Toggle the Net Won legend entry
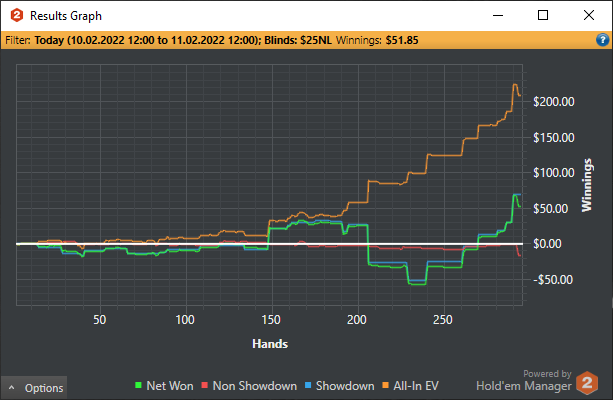 [164, 386]
